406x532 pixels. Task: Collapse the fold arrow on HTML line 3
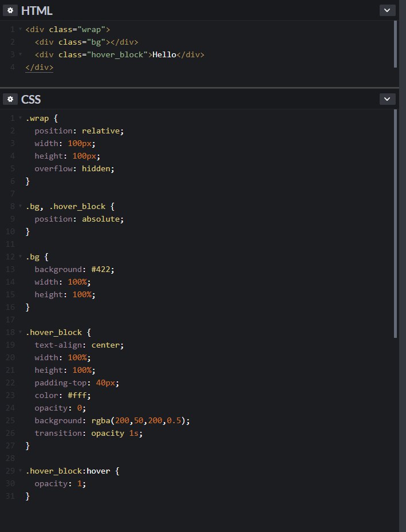(x=21, y=54)
